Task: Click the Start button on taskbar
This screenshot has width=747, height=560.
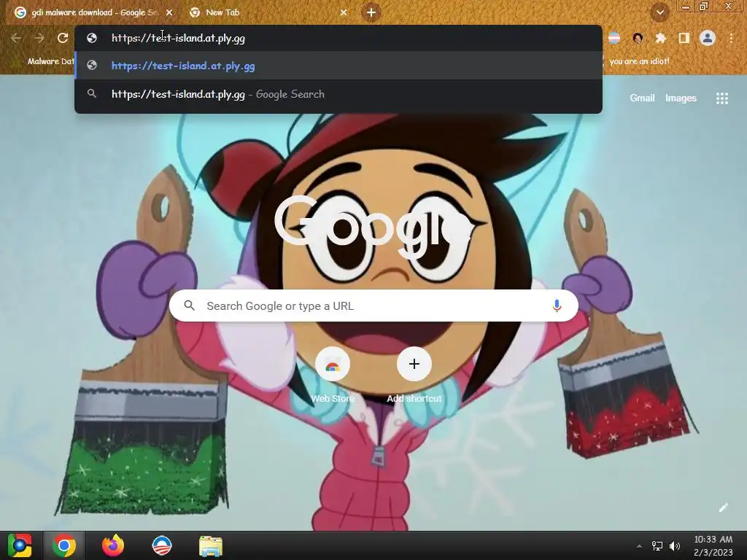Action: click(19, 545)
